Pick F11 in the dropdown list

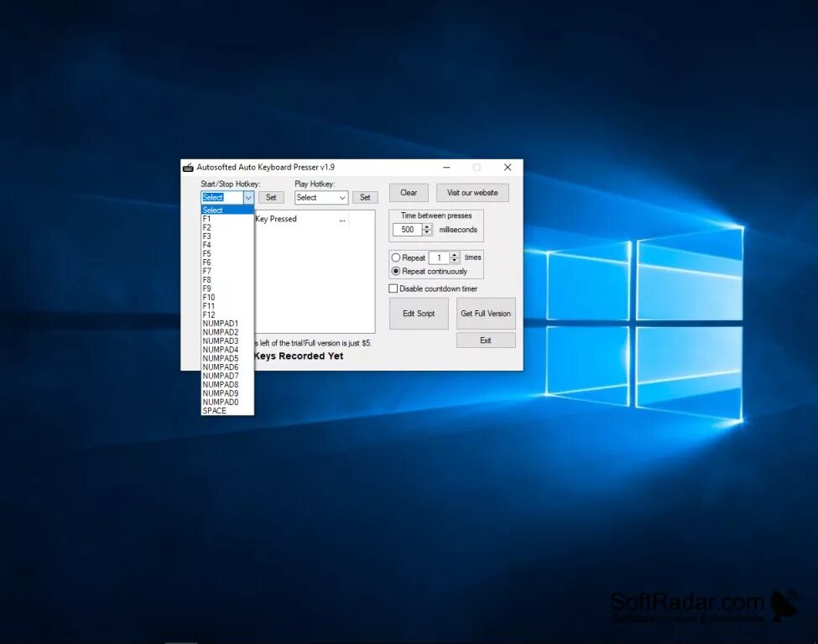click(227, 306)
